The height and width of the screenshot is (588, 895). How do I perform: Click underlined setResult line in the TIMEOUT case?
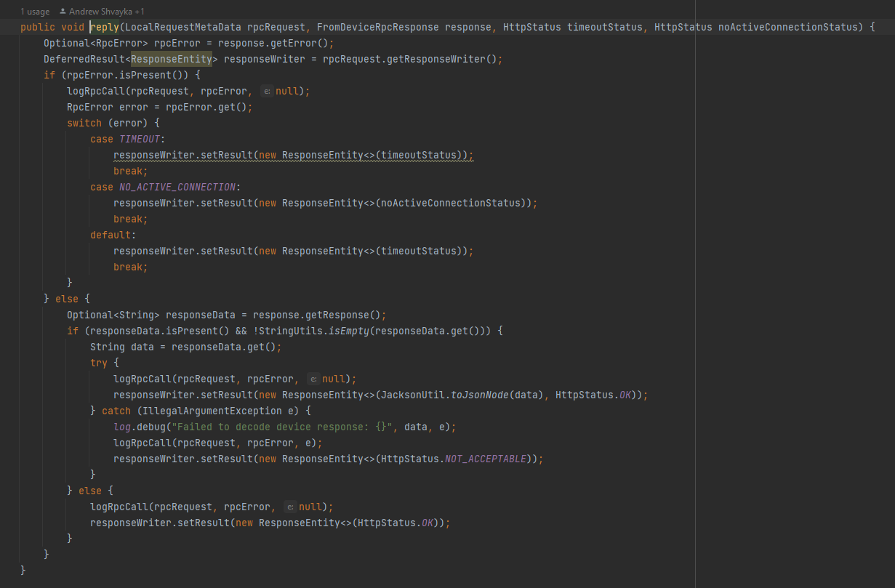coord(294,155)
